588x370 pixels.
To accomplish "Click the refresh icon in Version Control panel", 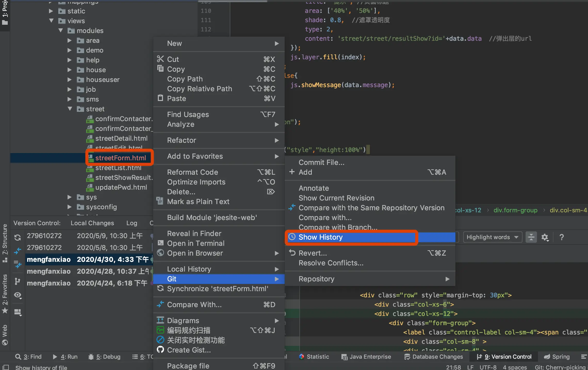I will [x=18, y=237].
